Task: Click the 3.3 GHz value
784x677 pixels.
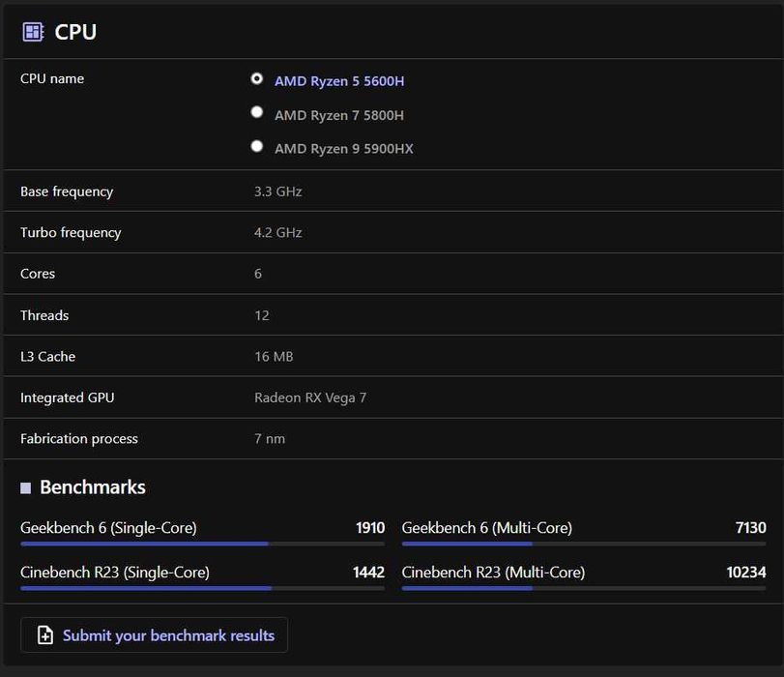Action: 278,191
